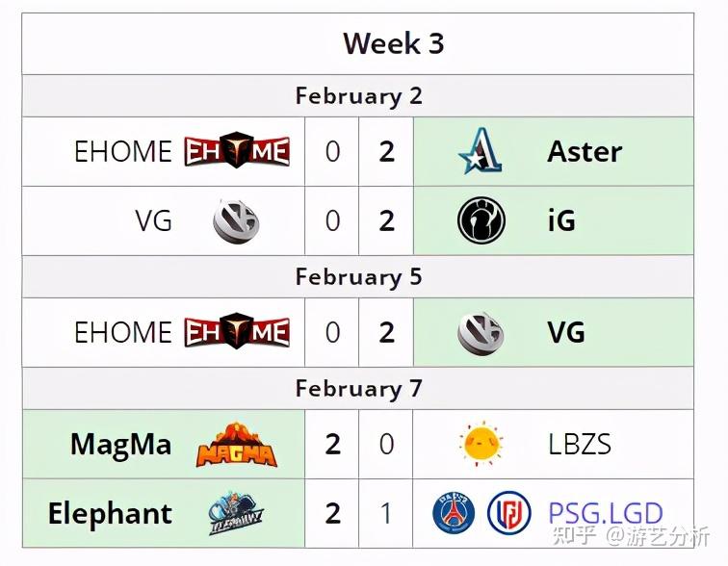Select the winning VG logo under February 5

[x=481, y=332]
